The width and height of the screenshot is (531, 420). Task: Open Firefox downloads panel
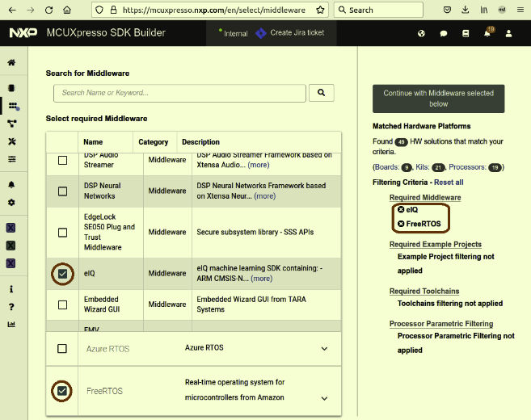[466, 10]
